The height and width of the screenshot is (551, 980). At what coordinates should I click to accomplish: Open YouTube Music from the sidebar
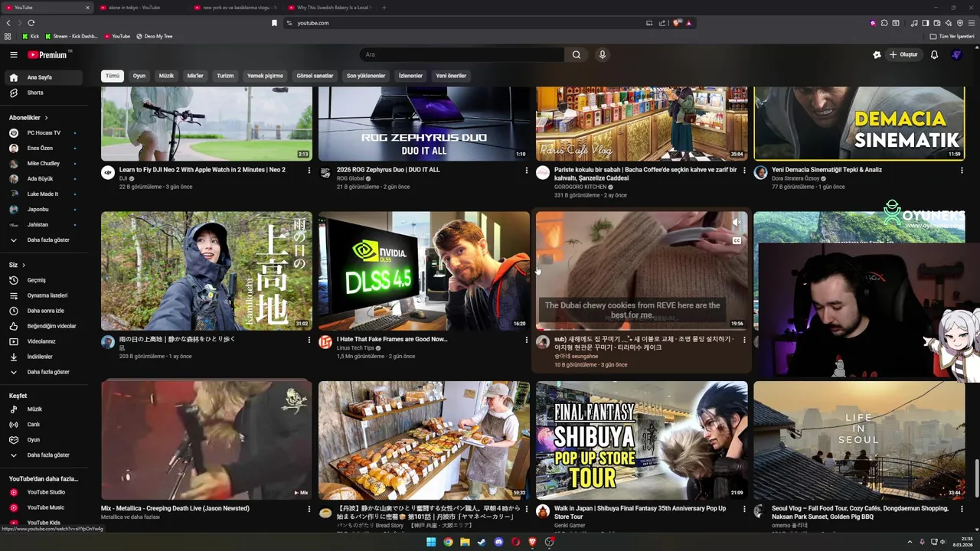(x=43, y=507)
